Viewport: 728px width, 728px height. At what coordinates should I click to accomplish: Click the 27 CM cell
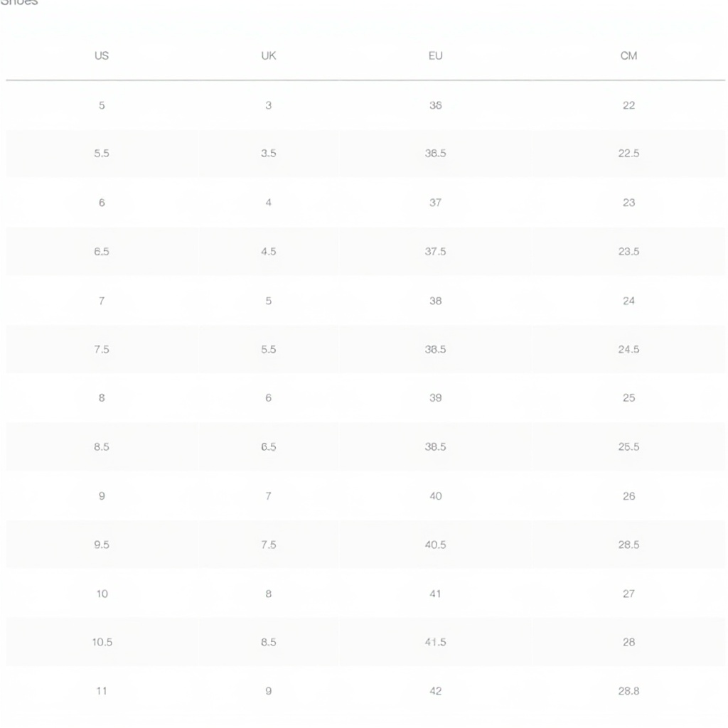pos(628,594)
